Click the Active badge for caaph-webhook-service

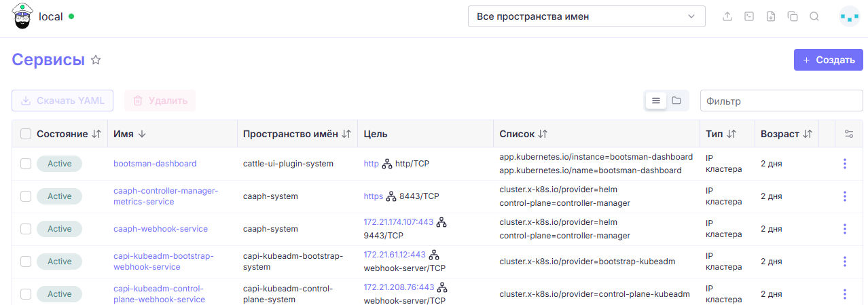point(59,229)
